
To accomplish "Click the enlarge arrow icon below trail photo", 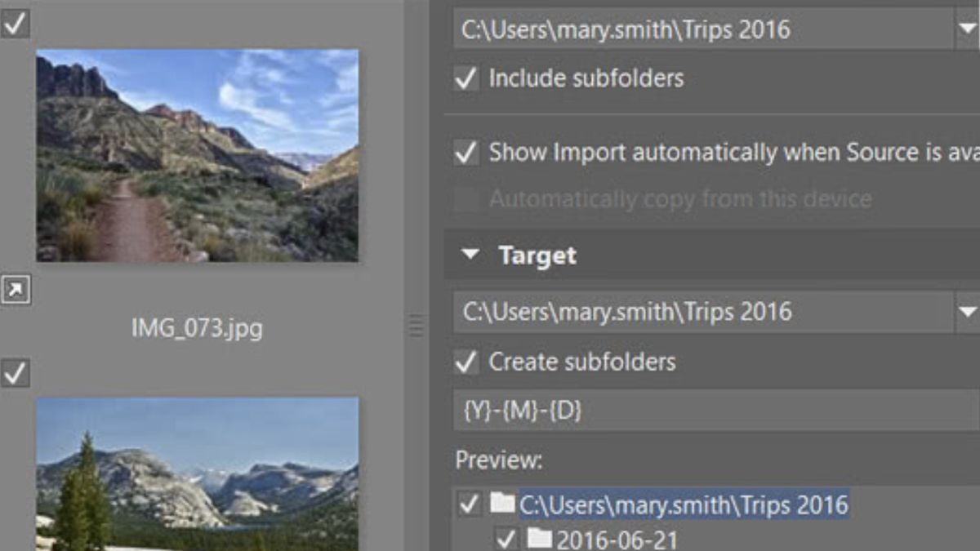I will [16, 290].
